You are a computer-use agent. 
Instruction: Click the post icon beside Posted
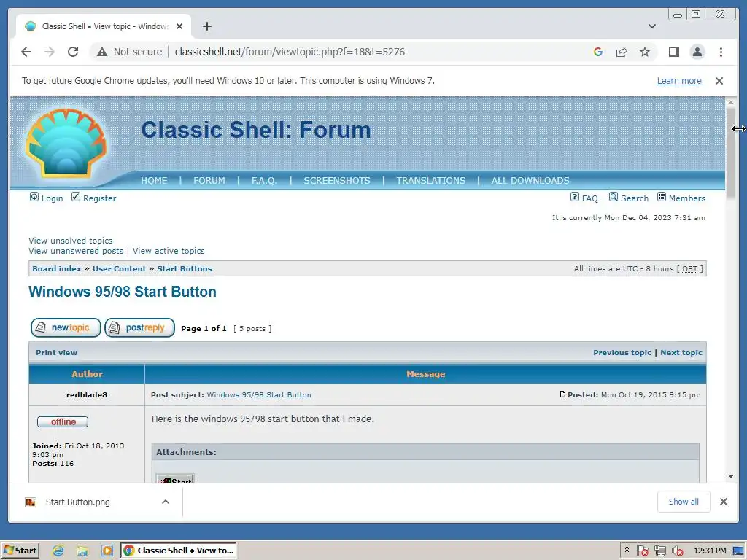(x=562, y=394)
